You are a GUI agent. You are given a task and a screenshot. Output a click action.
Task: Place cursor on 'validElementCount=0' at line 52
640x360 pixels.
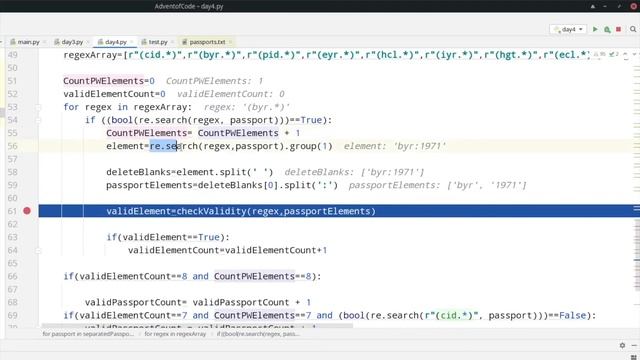click(x=114, y=94)
